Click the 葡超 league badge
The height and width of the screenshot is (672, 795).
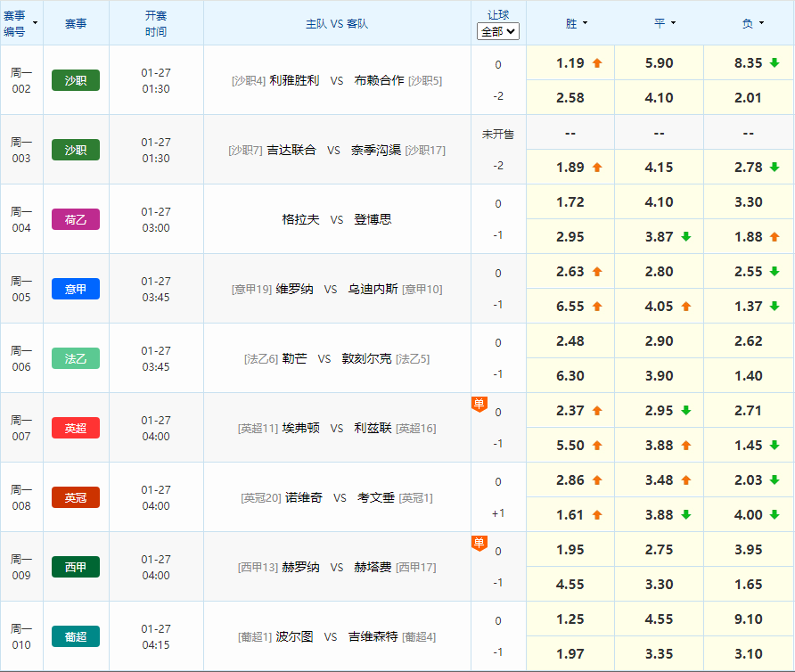tap(76, 636)
